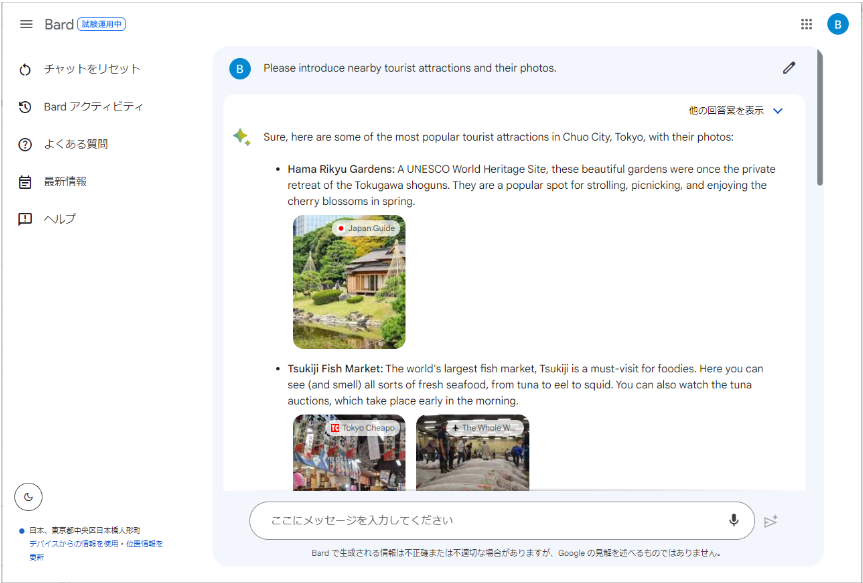Click the Hama Rikyu Gardens heading text
Screen dimensions: 863x583
point(341,169)
